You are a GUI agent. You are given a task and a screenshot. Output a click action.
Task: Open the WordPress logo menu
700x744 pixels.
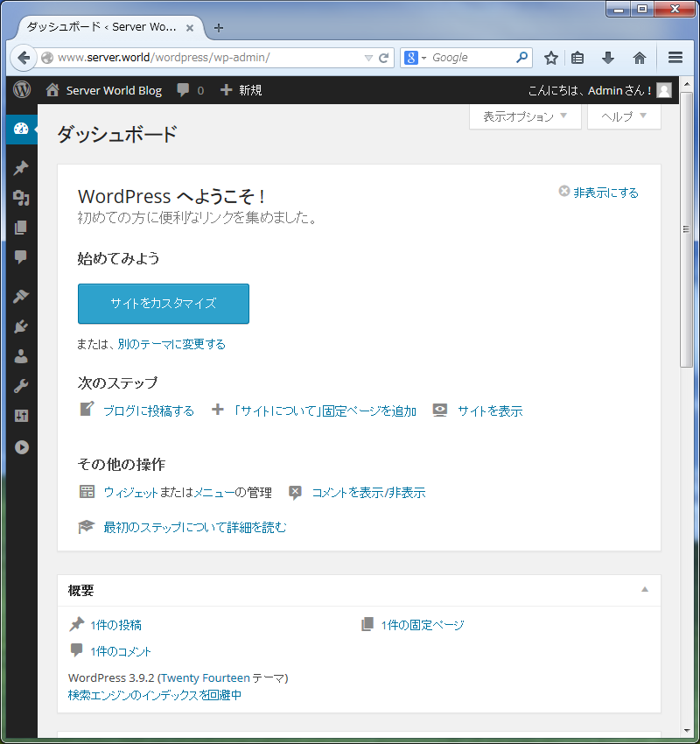tap(22, 89)
